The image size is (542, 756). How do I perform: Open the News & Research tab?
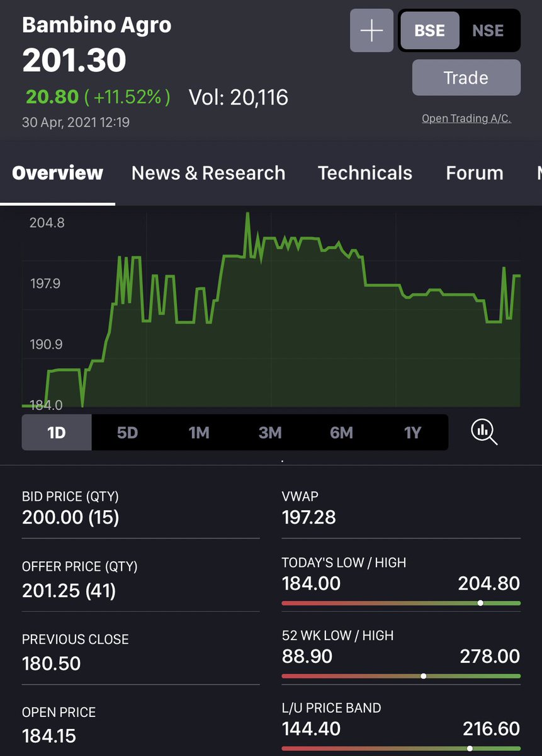pyautogui.click(x=208, y=173)
